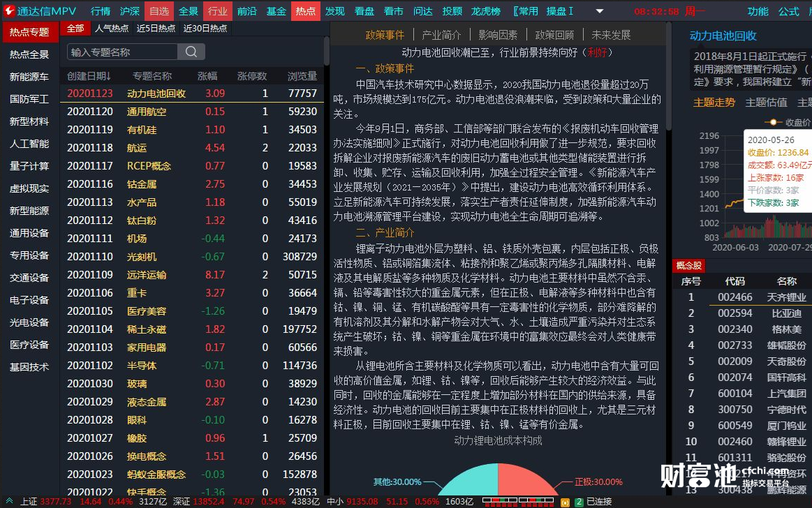Click the 通用航空 topic row
The height and width of the screenshot is (508, 812).
tap(191, 111)
